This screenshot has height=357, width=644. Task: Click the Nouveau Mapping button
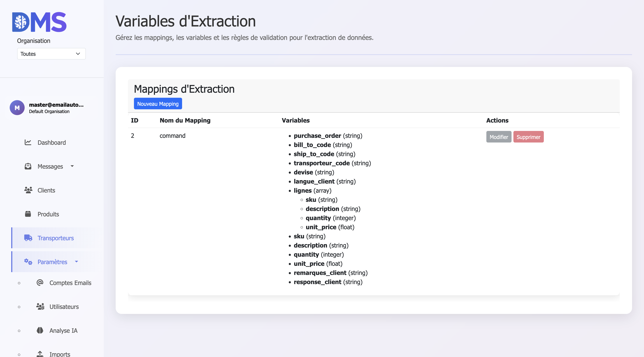158,104
